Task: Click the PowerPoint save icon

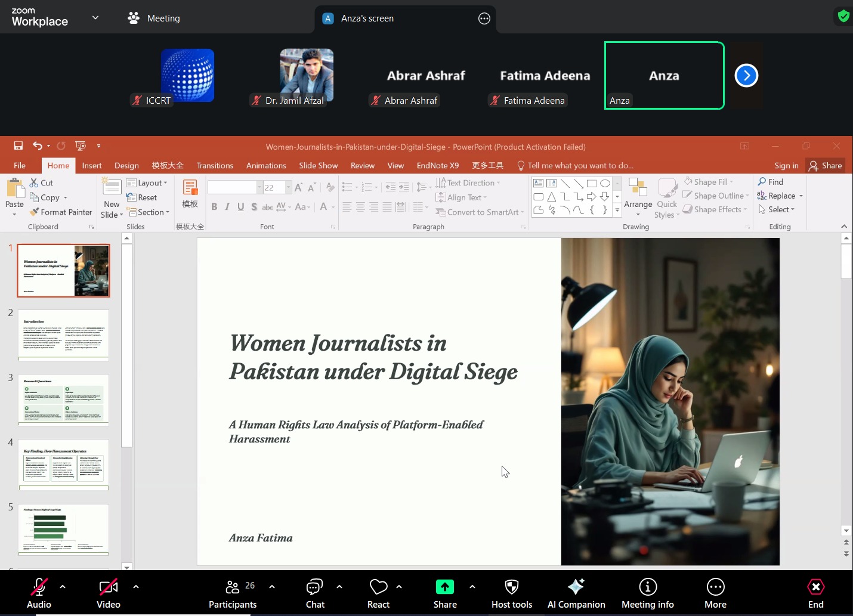Action: coord(18,146)
